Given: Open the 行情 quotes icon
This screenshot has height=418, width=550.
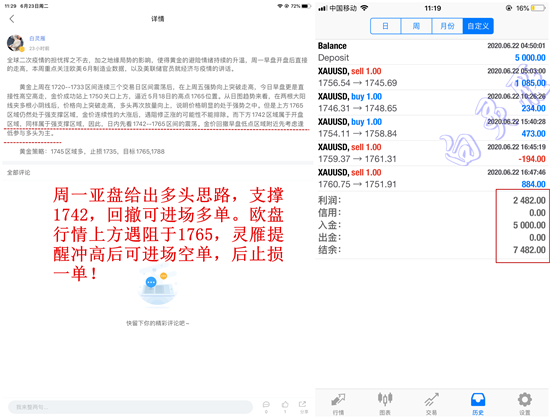Looking at the screenshot, I should [338, 404].
